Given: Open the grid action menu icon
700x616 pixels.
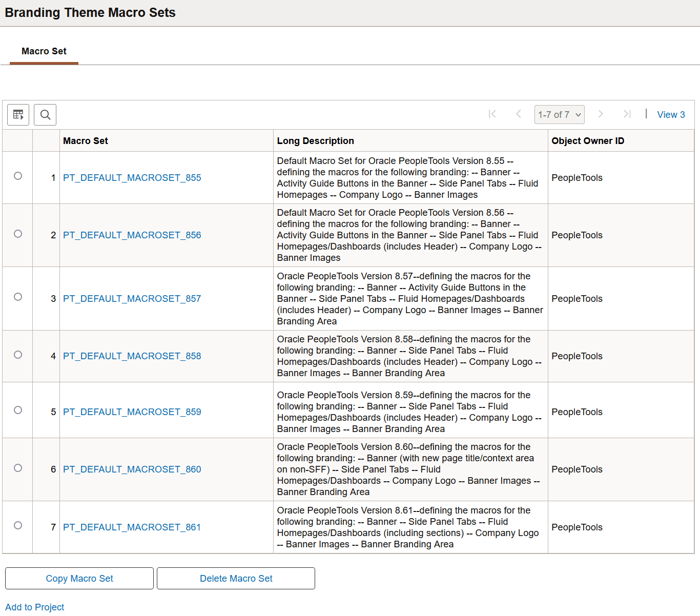Looking at the screenshot, I should coord(18,114).
